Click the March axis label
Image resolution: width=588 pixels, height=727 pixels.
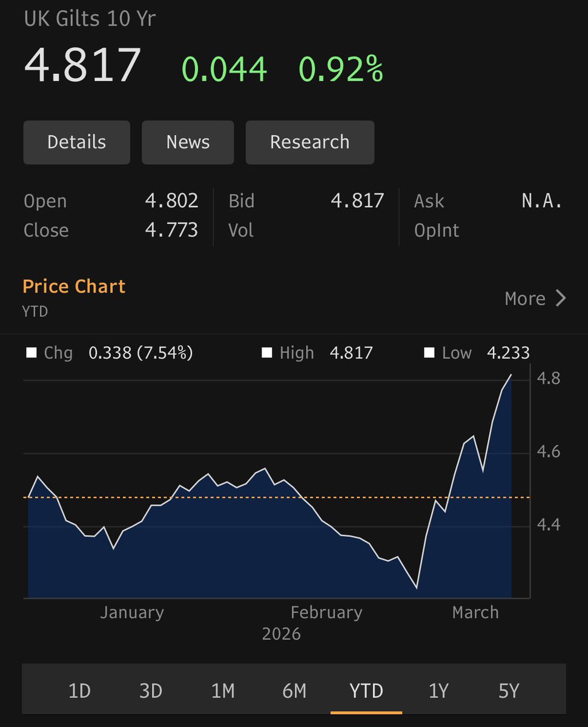point(475,612)
